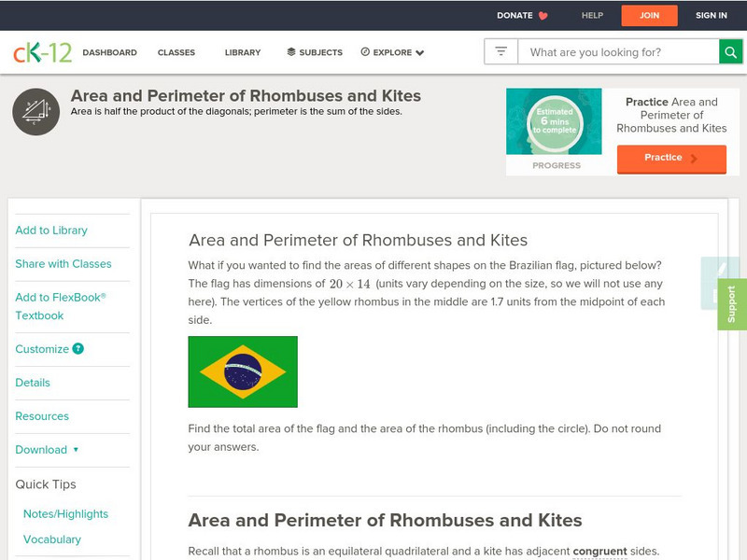Click the Sign In link
The image size is (747, 560).
pos(712,16)
